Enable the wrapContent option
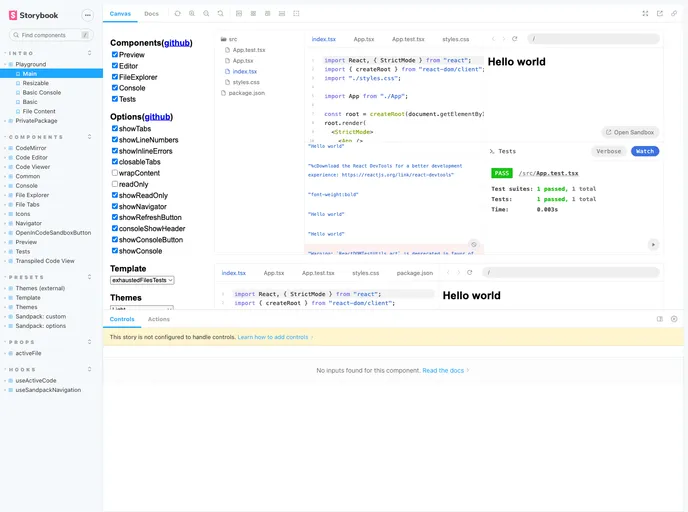This screenshot has height=512, width=688. [115, 173]
